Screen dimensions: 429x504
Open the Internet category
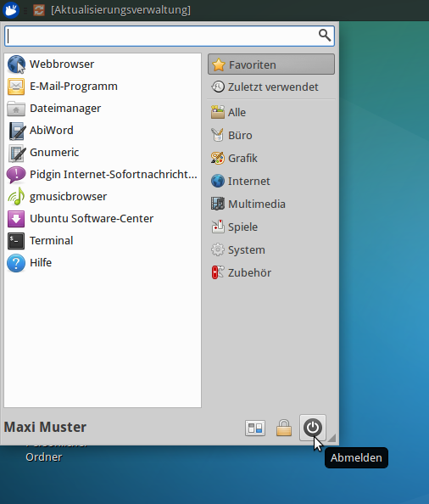coord(271,182)
